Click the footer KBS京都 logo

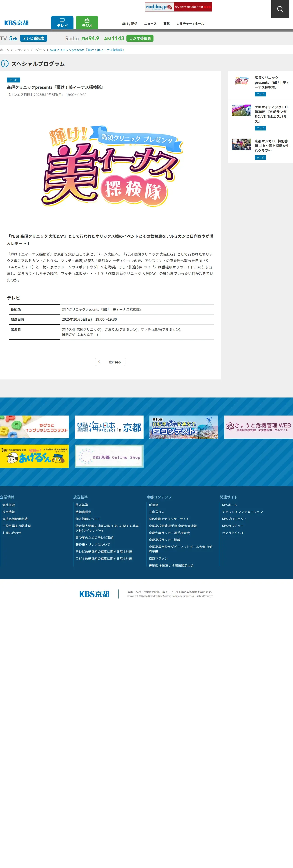(94, 594)
